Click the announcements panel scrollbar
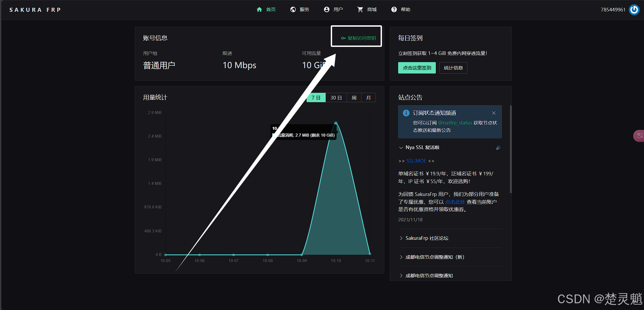The width and height of the screenshot is (644, 310). pyautogui.click(x=511, y=149)
